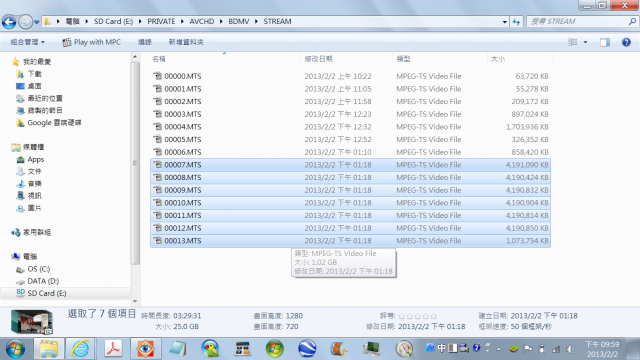Screen dimensions: 640x360
Task: Select file 00000.MTS
Action: (x=351, y=76)
